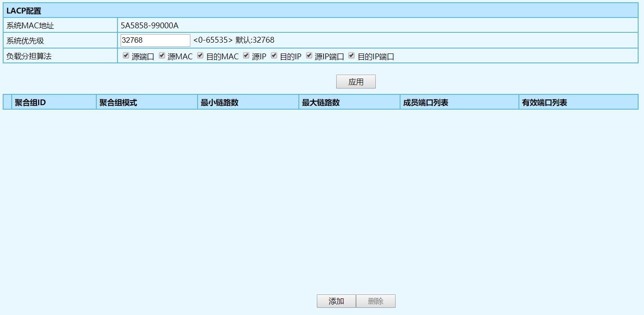
Task: Click the LACP配置 section title
Action: [24, 11]
